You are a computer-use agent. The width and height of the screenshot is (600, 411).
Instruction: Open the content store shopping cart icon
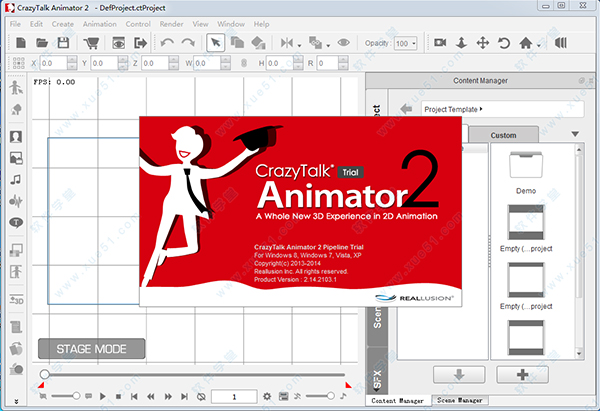(x=91, y=43)
